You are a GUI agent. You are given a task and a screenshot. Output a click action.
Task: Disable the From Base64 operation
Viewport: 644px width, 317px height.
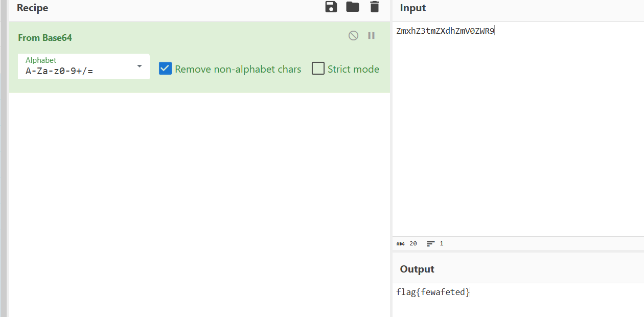(353, 35)
